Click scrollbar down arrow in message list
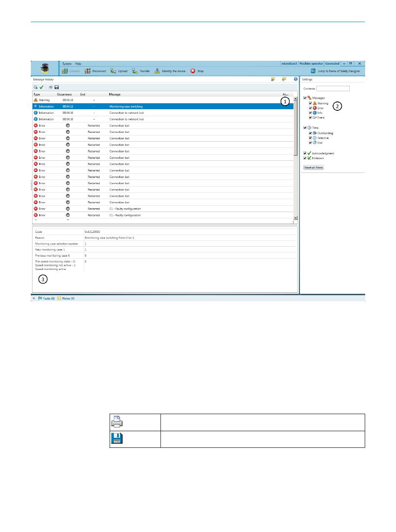 tap(296, 218)
